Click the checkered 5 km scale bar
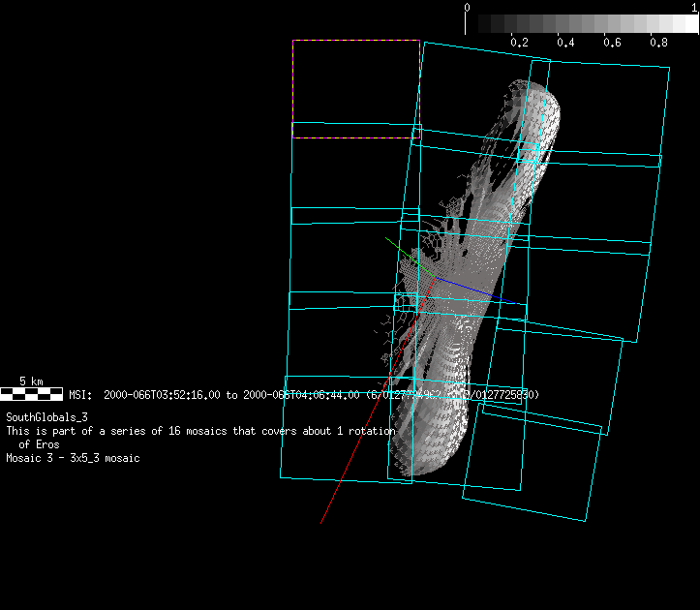Viewport: 700px width, 610px height. click(x=32, y=394)
